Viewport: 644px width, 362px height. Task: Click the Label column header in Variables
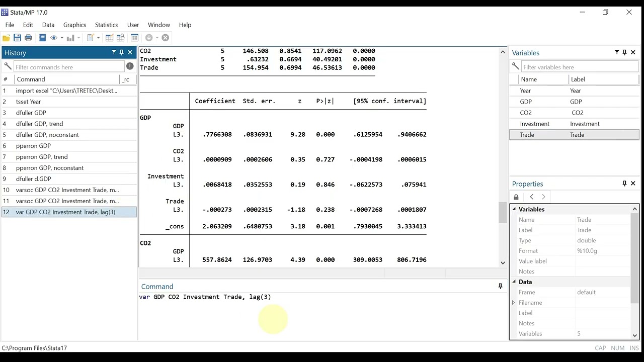604,79
